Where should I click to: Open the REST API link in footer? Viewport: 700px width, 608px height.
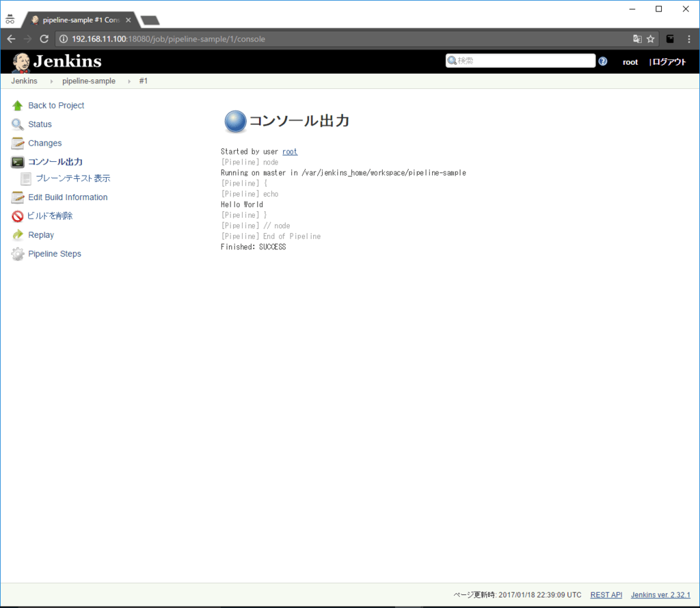point(606,595)
